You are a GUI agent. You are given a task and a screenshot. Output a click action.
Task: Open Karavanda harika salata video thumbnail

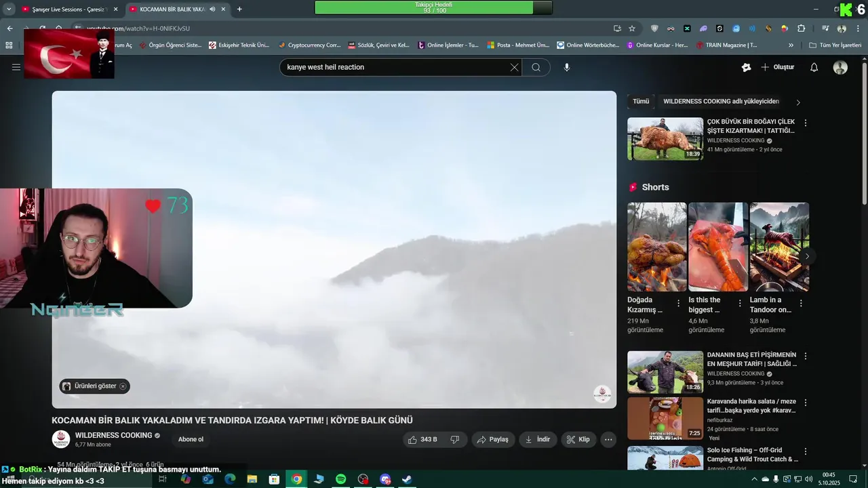[x=665, y=418]
